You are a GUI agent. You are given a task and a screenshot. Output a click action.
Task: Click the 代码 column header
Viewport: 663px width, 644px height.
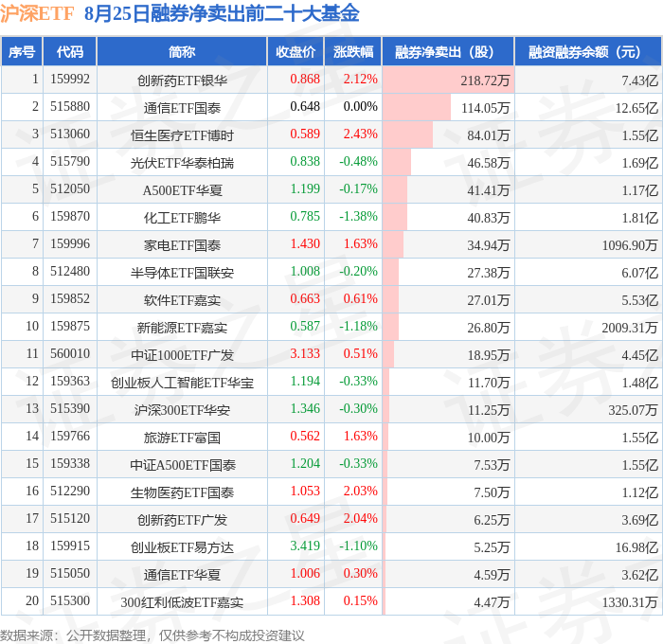(70, 51)
